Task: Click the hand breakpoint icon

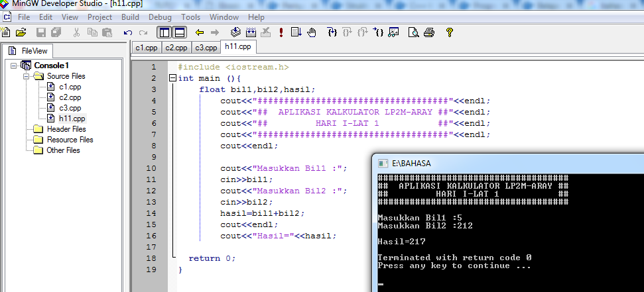Action: [x=312, y=32]
